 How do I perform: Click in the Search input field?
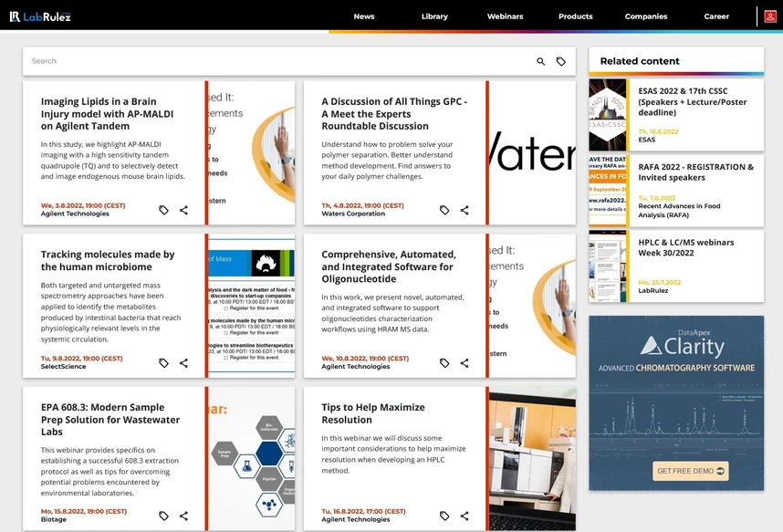point(279,61)
